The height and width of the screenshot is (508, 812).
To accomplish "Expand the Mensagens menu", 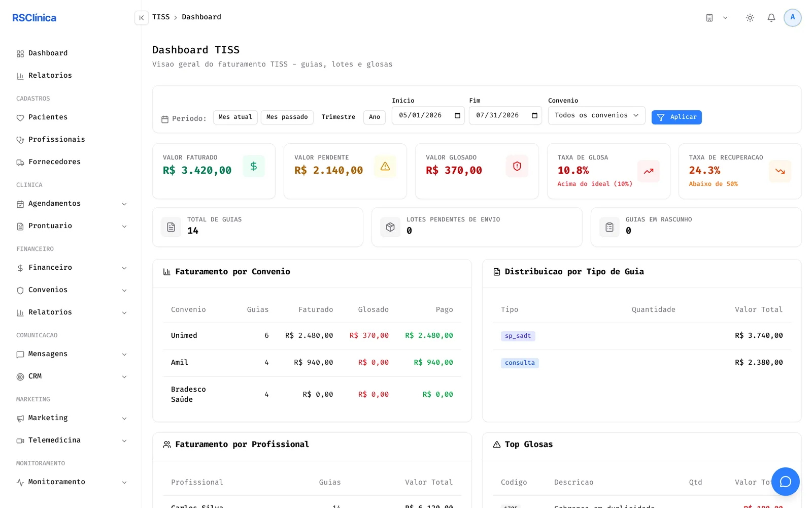I will pyautogui.click(x=71, y=354).
